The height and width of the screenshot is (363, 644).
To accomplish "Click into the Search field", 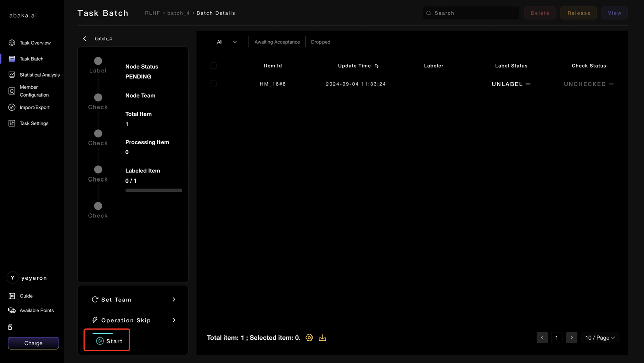I will (473, 13).
